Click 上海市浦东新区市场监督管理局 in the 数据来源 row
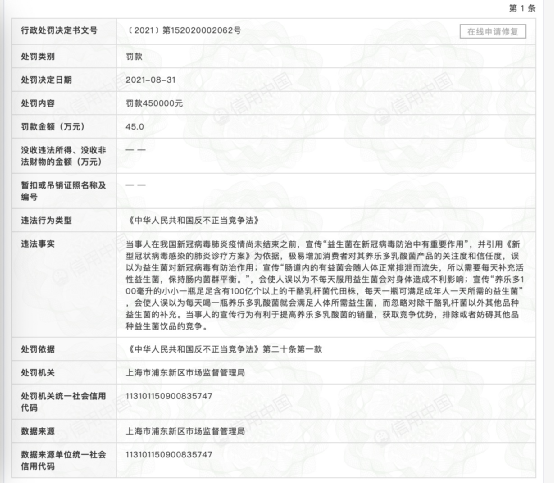The height and width of the screenshot is (483, 554). [x=185, y=431]
